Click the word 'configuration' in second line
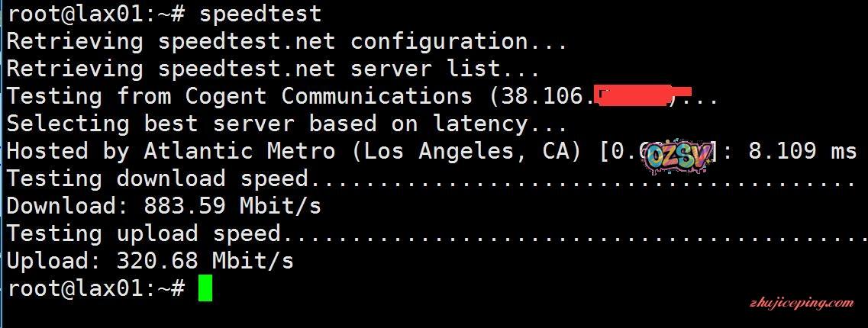868x328 pixels. tap(438, 41)
